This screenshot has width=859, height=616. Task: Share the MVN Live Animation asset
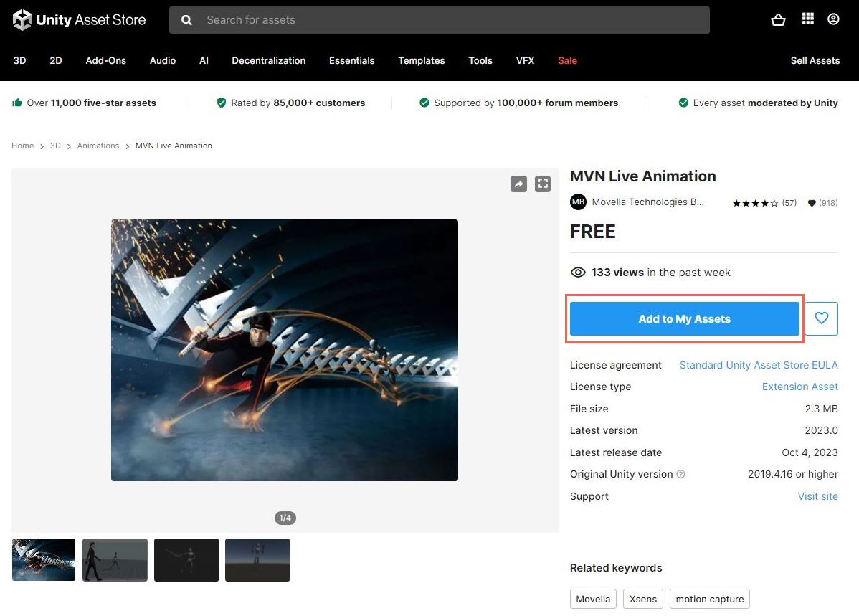518,184
